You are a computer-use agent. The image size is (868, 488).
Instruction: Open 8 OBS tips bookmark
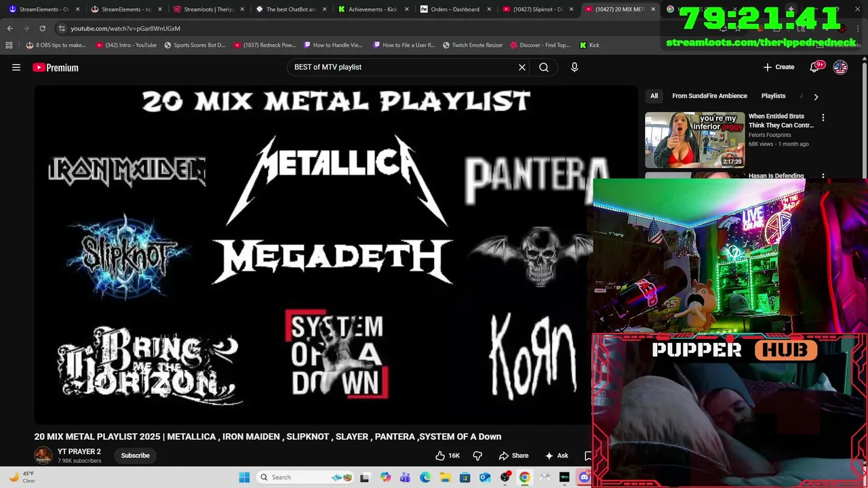coord(56,45)
